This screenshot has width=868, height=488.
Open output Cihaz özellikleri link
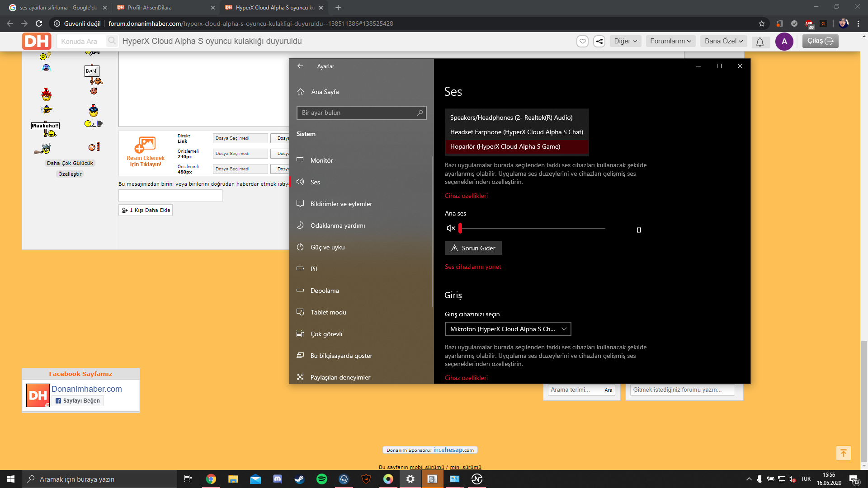466,196
